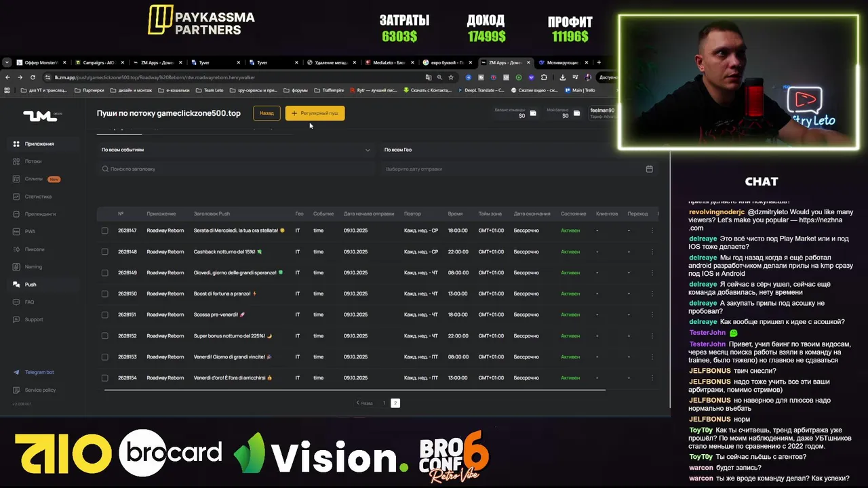This screenshot has width=868, height=488.
Task: Open the Партнерки bookmarks folder
Action: pyautogui.click(x=90, y=90)
